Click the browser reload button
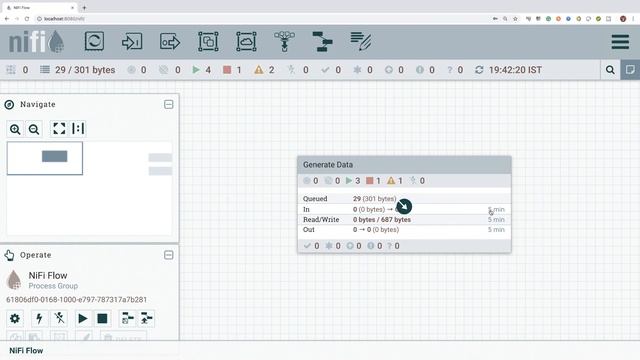The width and height of the screenshot is (640, 360). 27,19
